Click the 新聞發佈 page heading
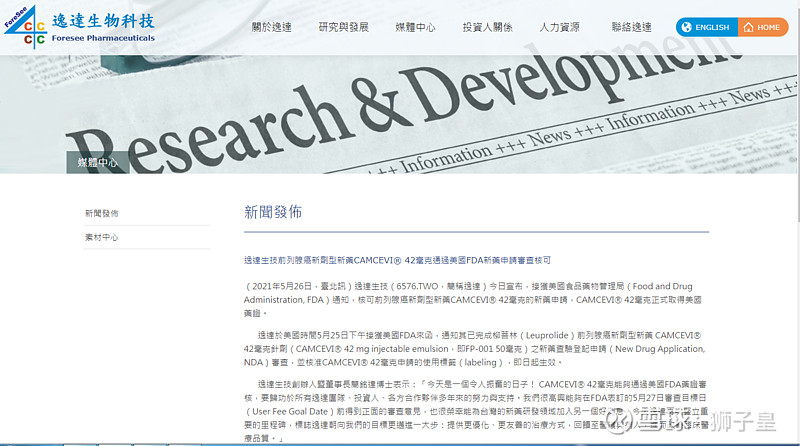800x446 pixels. click(273, 212)
